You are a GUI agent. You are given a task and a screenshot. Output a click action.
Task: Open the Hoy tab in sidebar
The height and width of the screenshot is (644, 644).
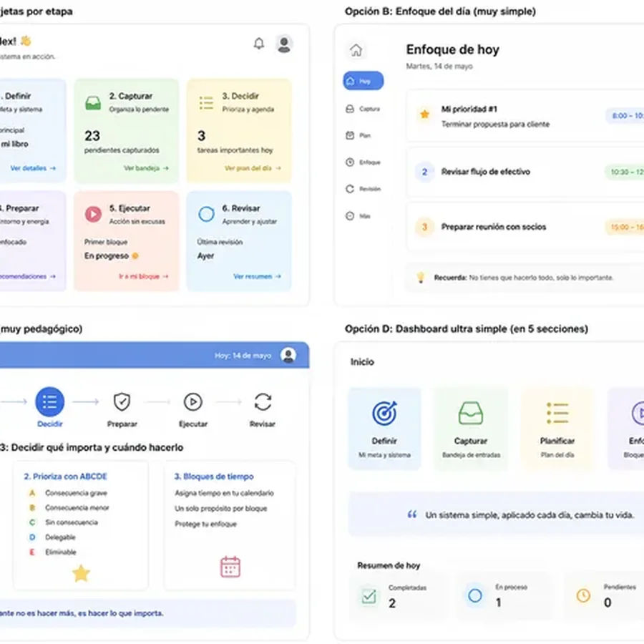point(363,81)
